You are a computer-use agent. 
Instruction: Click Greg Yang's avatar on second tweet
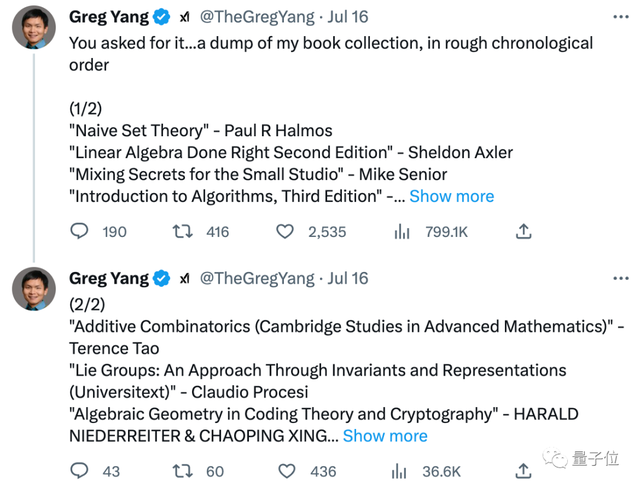tap(33, 289)
